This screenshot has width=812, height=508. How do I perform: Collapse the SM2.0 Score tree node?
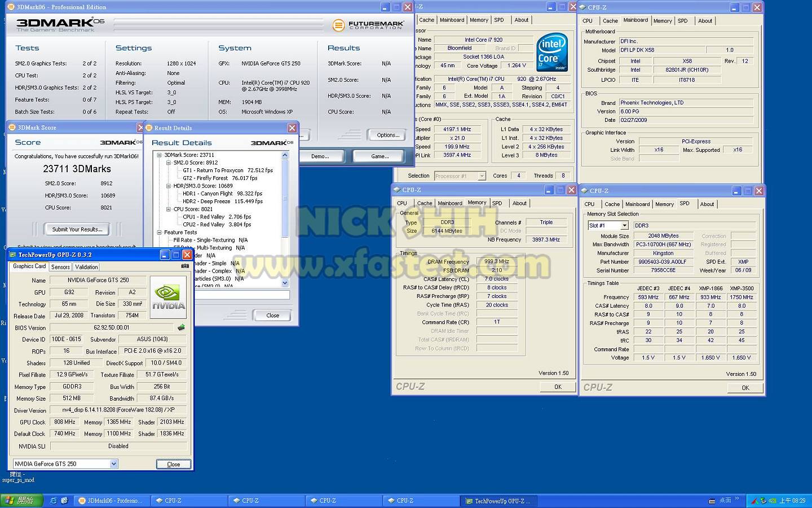[169, 163]
